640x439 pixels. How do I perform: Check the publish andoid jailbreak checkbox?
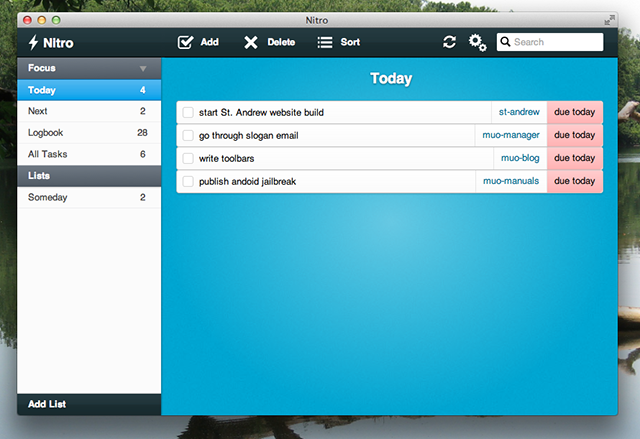188,181
